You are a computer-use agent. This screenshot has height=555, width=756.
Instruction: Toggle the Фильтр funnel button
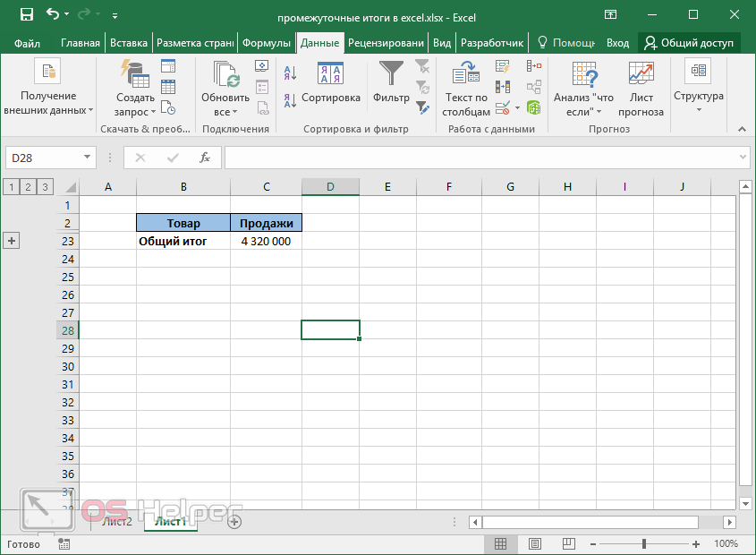pos(391,83)
